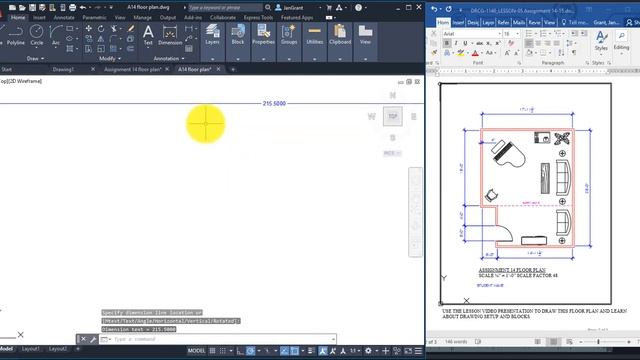
Task: Click the Plot (print) icon in quick access toolbar
Action: [x=72, y=7]
